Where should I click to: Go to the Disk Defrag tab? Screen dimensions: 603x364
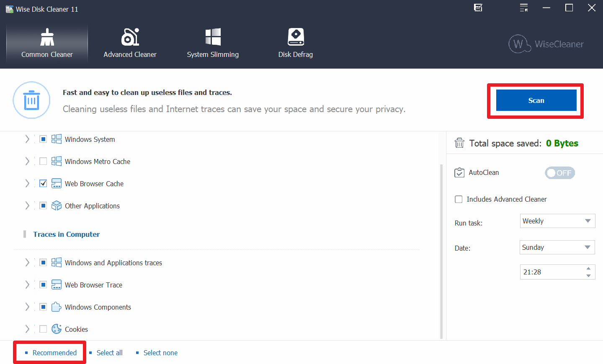[x=296, y=44]
